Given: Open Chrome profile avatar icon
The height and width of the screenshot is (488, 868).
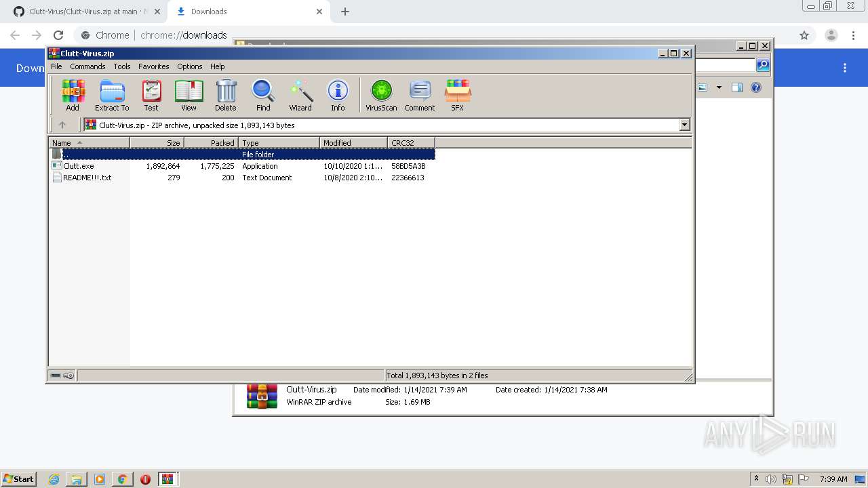Looking at the screenshot, I should [831, 35].
